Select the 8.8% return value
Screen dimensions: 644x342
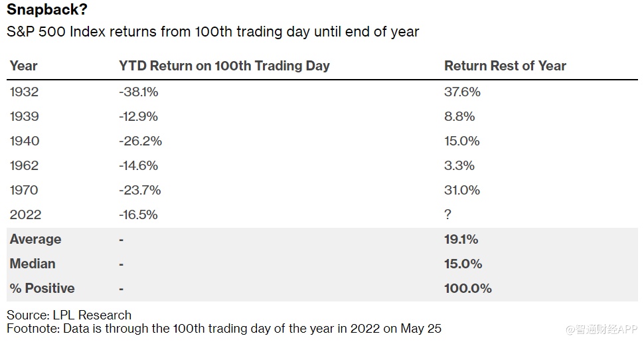pos(459,116)
